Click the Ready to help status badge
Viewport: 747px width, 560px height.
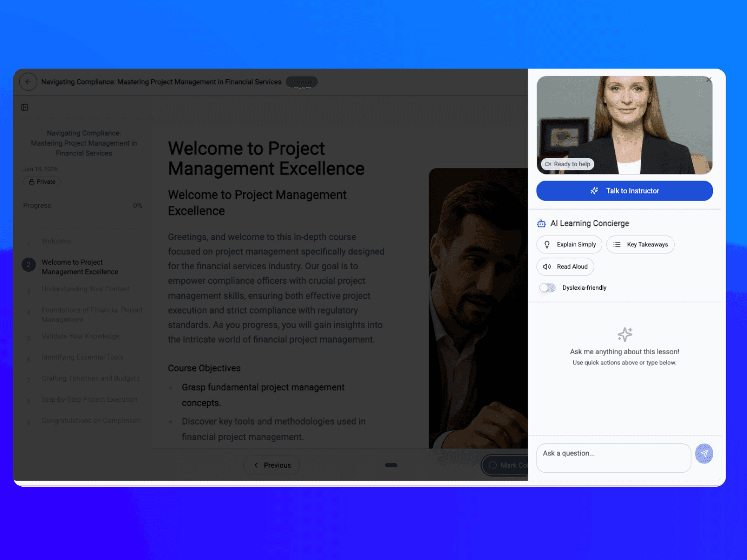[x=568, y=164]
